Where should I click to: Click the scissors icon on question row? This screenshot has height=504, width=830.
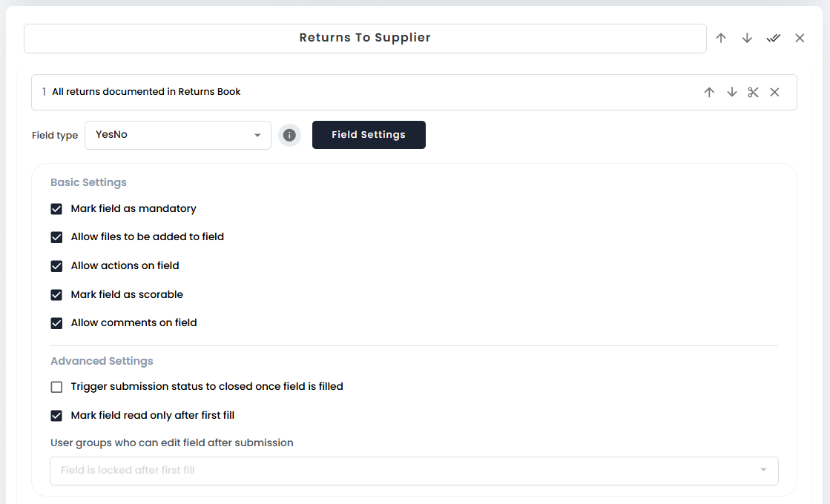click(x=754, y=92)
